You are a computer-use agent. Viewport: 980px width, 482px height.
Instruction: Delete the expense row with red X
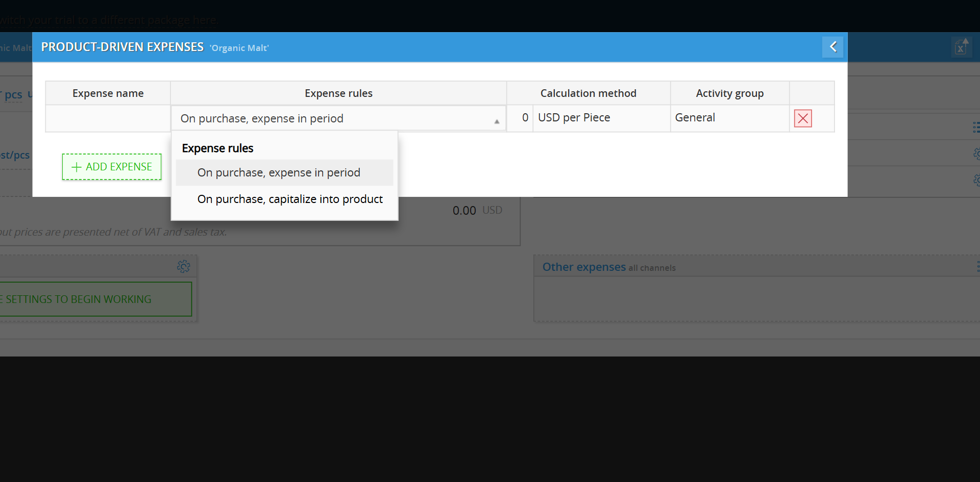(802, 118)
